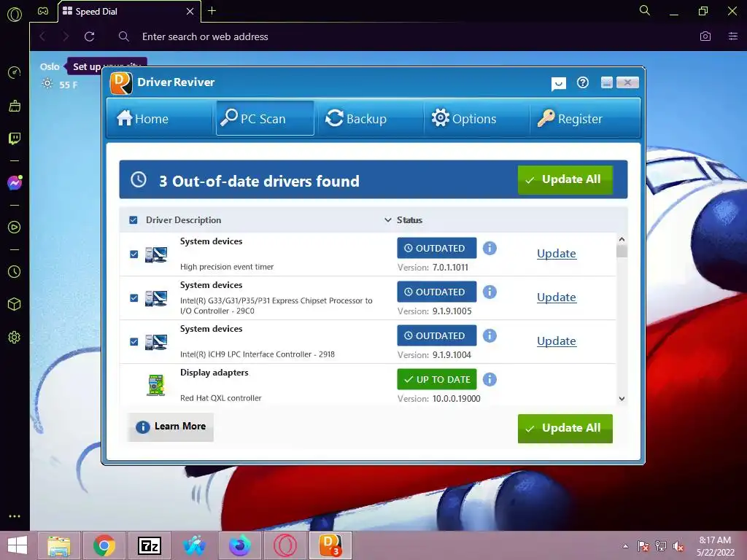Update the ICH9 LPC Interface Controller driver
This screenshot has height=560, width=747.
(x=557, y=341)
